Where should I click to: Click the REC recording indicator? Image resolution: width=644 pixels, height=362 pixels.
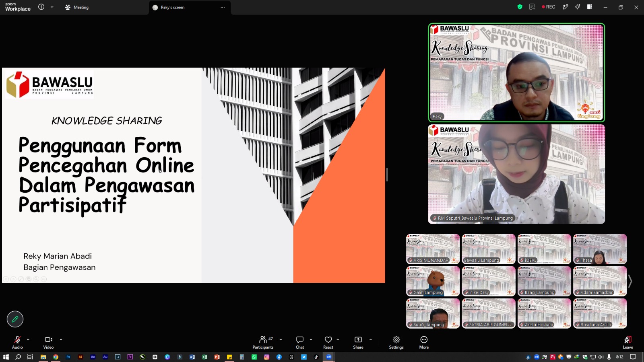549,7
